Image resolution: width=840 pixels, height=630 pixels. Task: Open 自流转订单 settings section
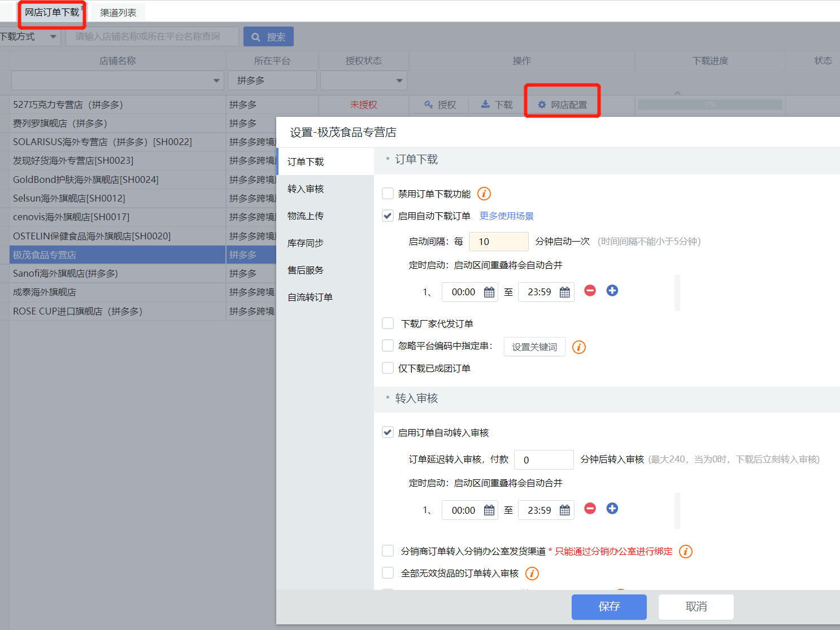click(325, 297)
